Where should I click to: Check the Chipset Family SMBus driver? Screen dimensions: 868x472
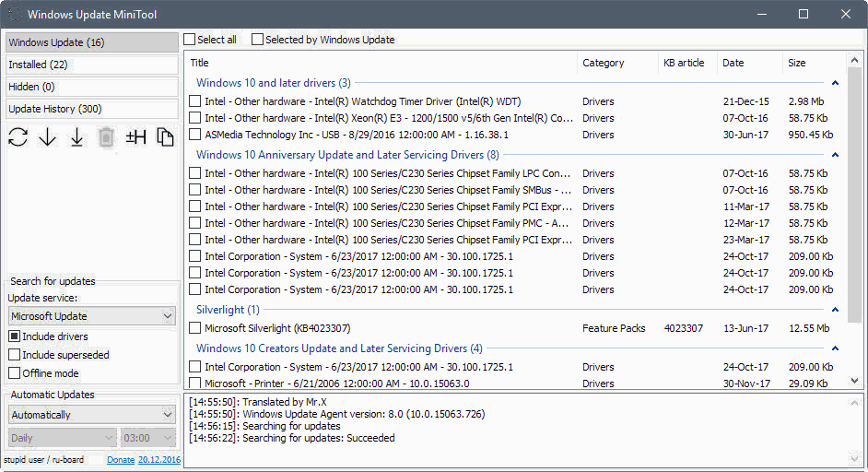(194, 190)
